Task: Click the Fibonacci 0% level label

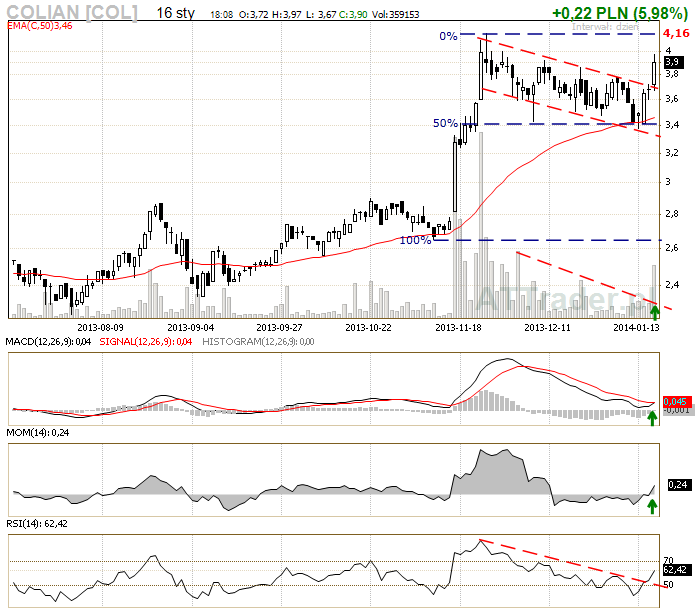Action: (x=448, y=36)
